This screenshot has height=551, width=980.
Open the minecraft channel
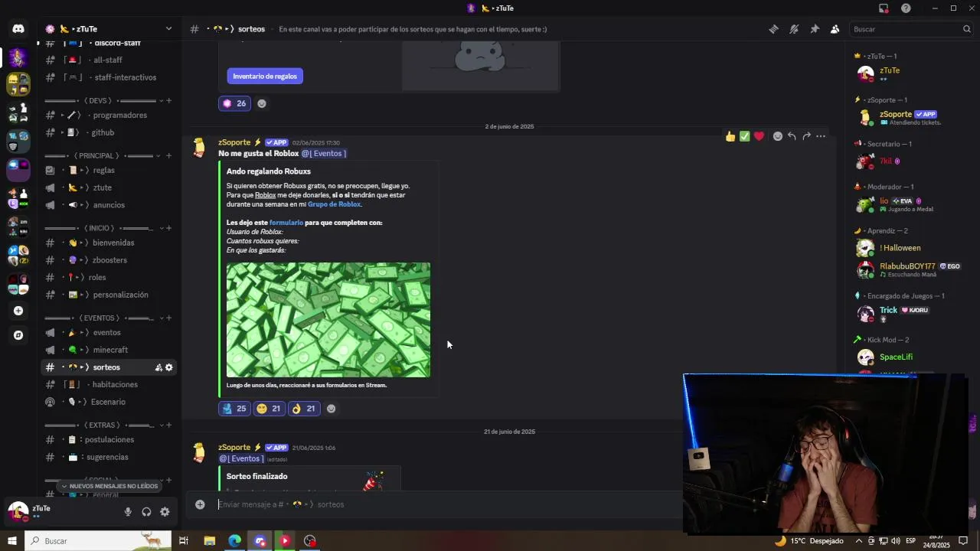coord(109,350)
